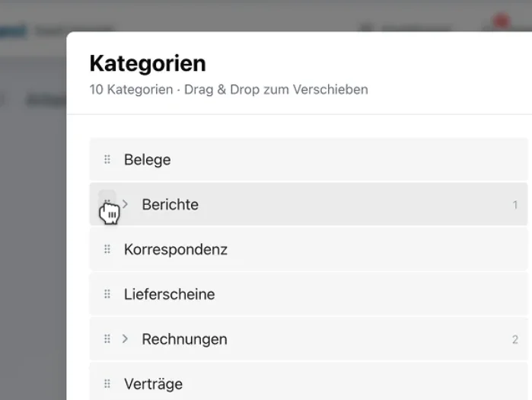Click the dimmed backdrop left of dialog
The image size is (532, 400).
32,229
